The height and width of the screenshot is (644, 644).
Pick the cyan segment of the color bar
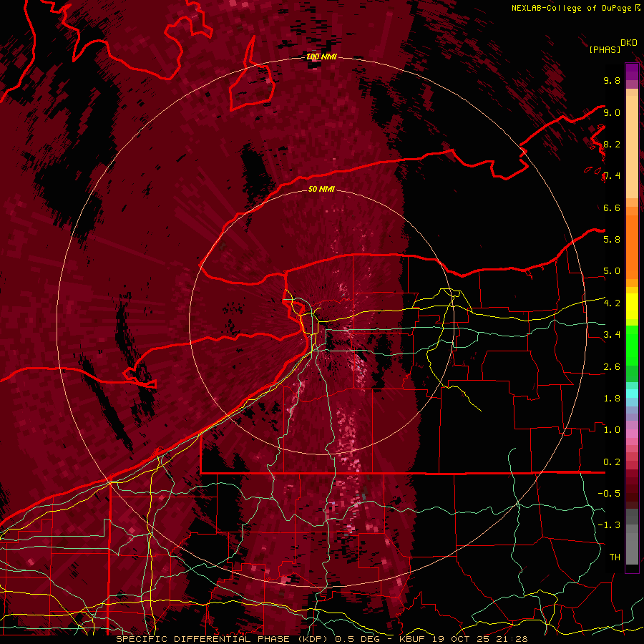coord(632,394)
